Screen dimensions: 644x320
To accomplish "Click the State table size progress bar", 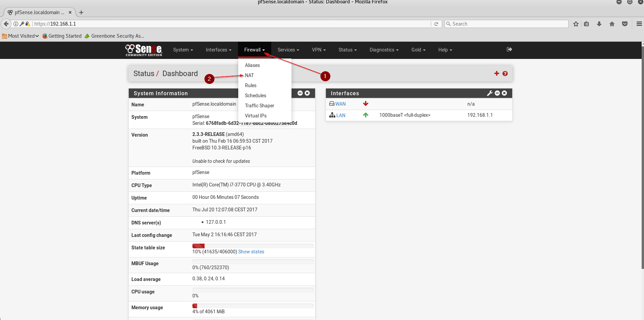I will [253, 246].
